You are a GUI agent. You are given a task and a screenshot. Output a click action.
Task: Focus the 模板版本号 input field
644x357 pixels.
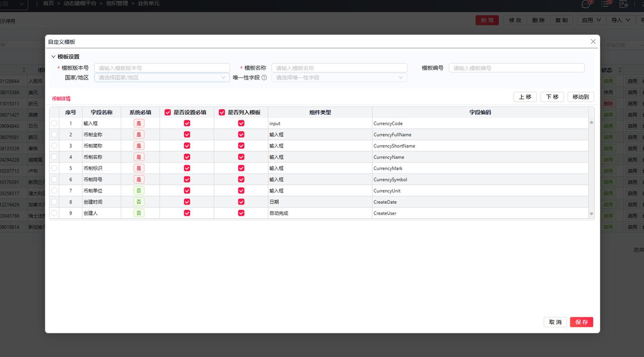click(x=162, y=68)
